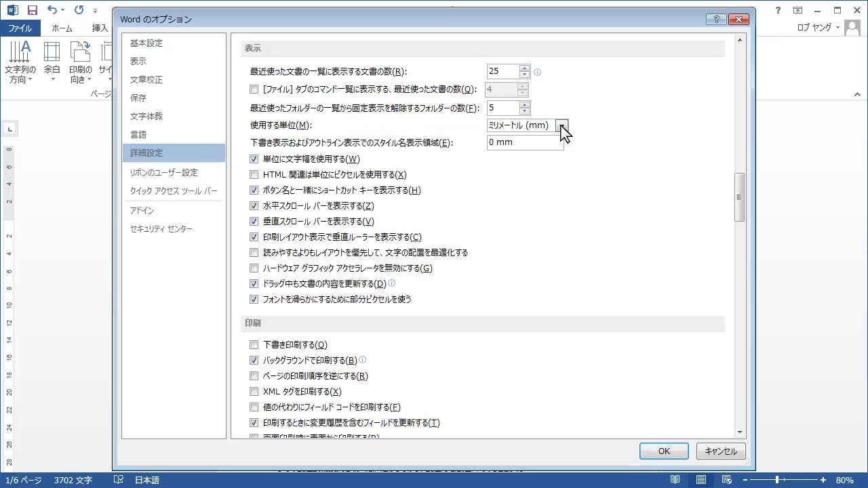868x488 pixels.
Task: Check XML タグを印刷する option
Action: (254, 392)
